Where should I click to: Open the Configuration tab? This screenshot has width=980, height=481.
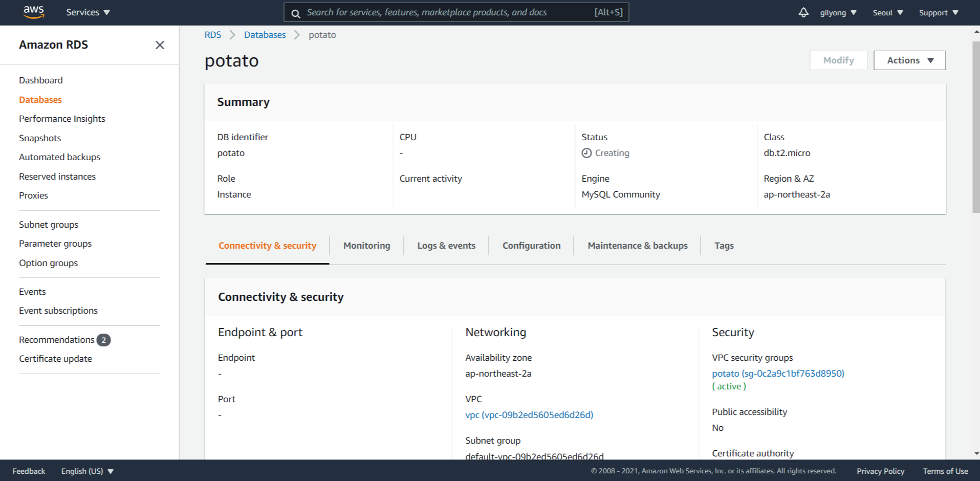[531, 246]
